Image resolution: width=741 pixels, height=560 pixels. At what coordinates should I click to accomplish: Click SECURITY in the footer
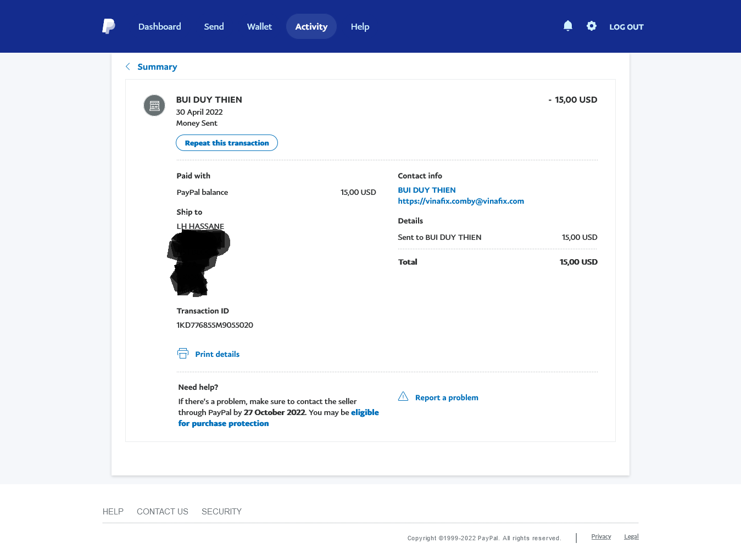point(221,511)
